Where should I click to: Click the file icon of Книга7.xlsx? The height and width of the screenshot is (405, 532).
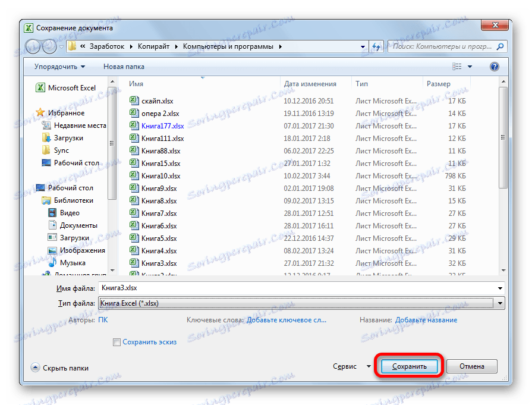point(134,213)
